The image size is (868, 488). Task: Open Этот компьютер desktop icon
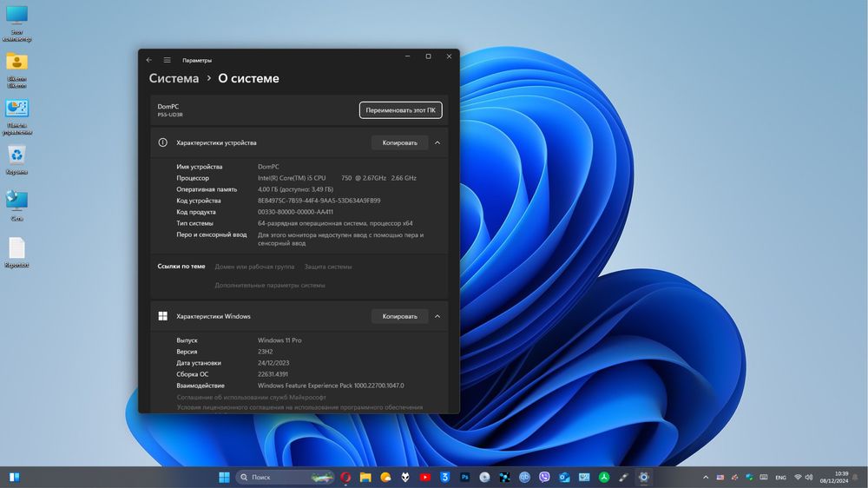[16, 23]
